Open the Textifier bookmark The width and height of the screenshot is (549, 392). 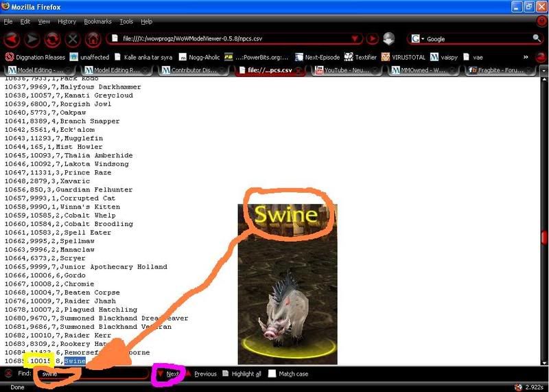360,57
